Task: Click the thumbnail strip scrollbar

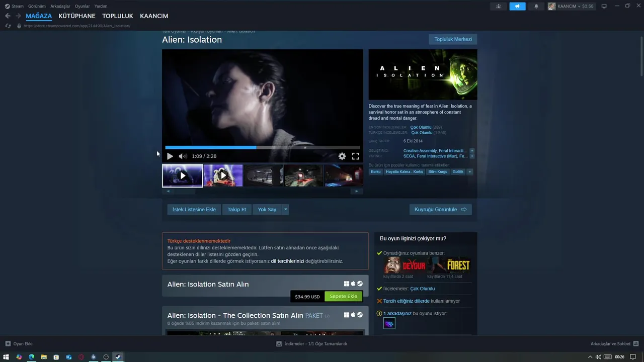Action: point(262,191)
